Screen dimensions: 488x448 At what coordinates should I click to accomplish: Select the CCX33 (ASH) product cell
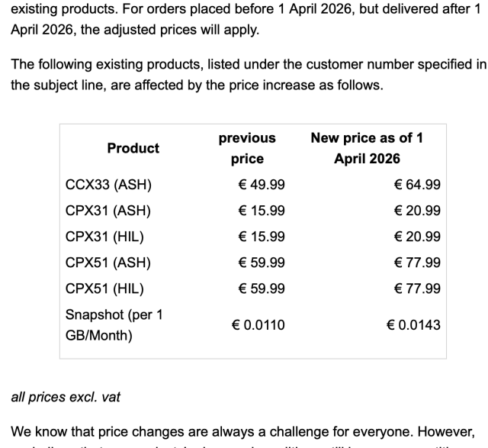pos(109,185)
